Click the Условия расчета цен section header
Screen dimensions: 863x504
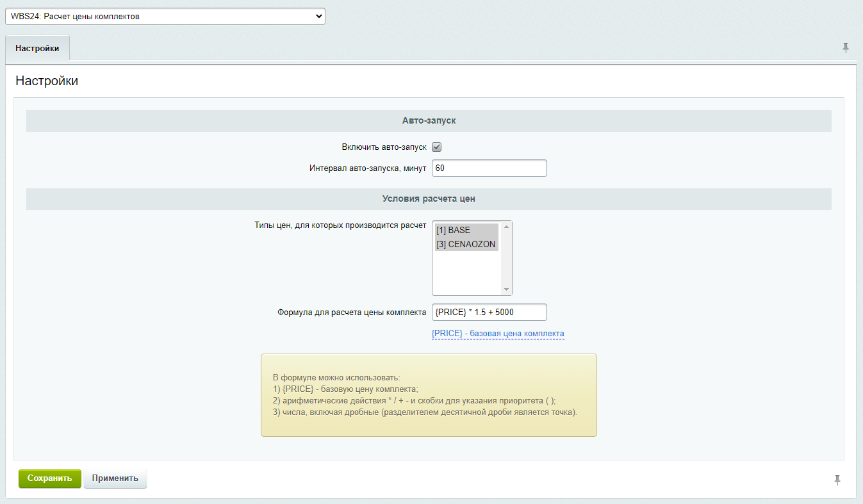tap(429, 199)
